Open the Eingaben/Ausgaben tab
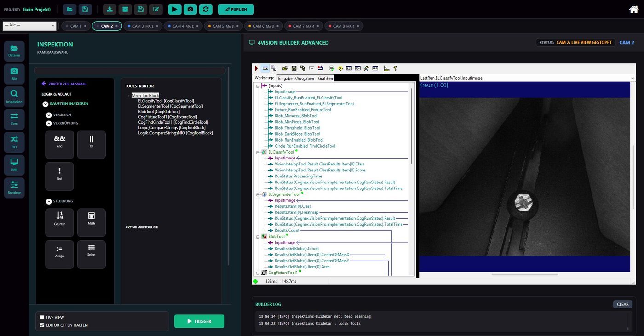644x336 pixels. (x=296, y=78)
